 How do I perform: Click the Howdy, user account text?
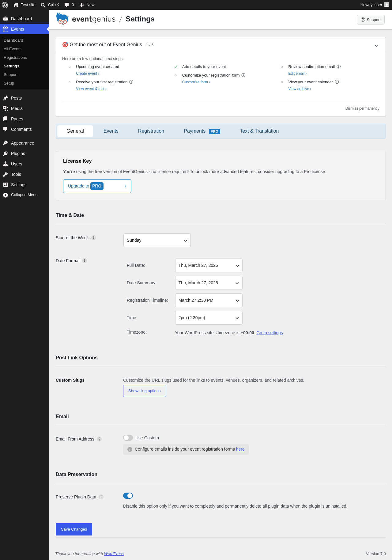[x=371, y=5]
